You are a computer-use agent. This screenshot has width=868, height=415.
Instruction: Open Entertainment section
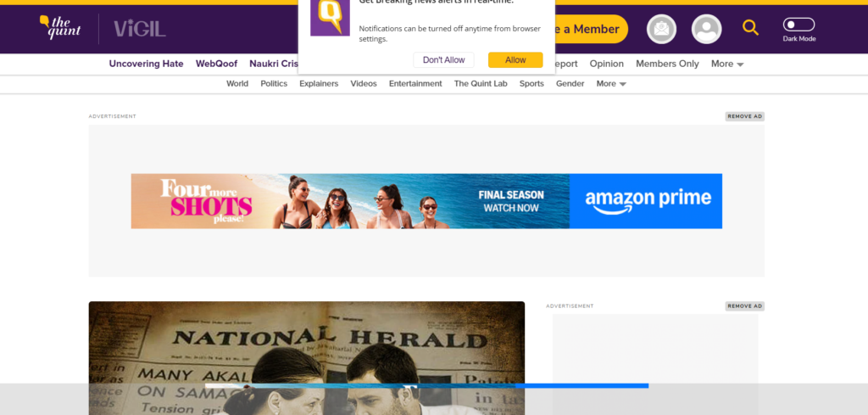point(415,84)
